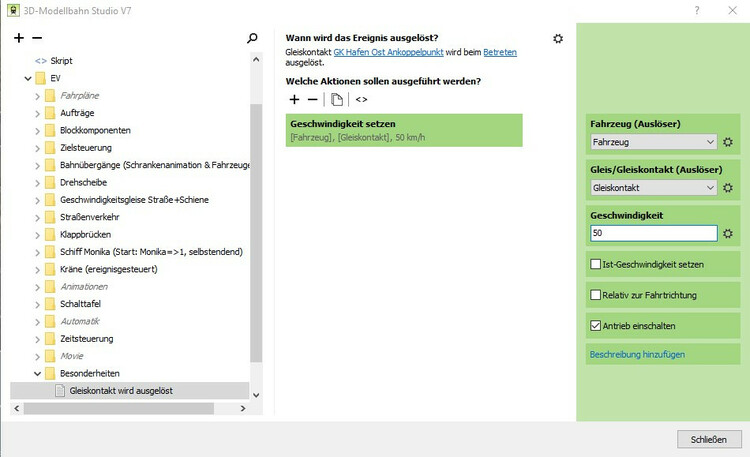Select Skript tree entry
The width and height of the screenshot is (750, 457).
pos(61,61)
